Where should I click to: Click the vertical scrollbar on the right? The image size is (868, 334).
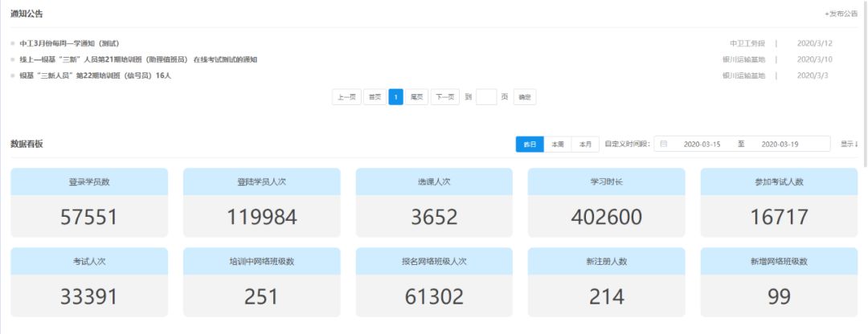(x=866, y=83)
